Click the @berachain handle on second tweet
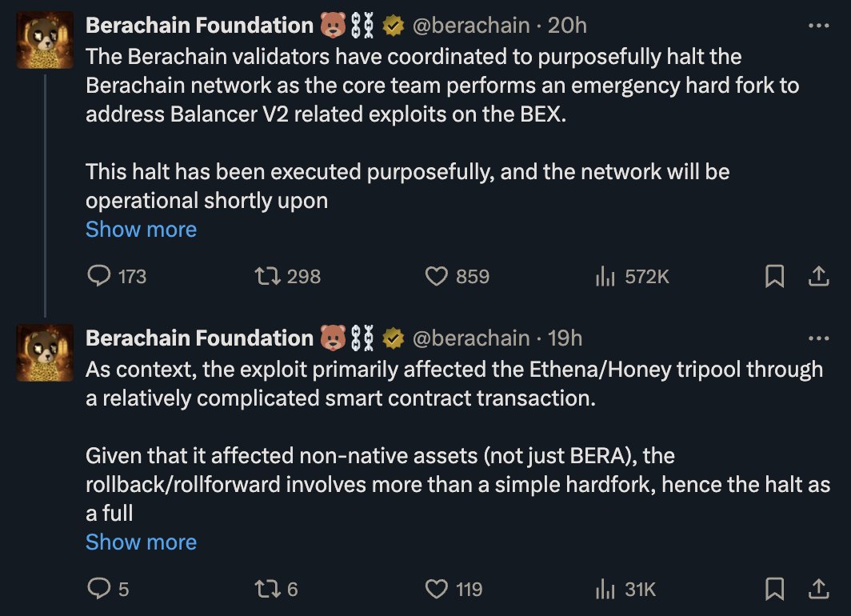The image size is (851, 616). point(470,338)
